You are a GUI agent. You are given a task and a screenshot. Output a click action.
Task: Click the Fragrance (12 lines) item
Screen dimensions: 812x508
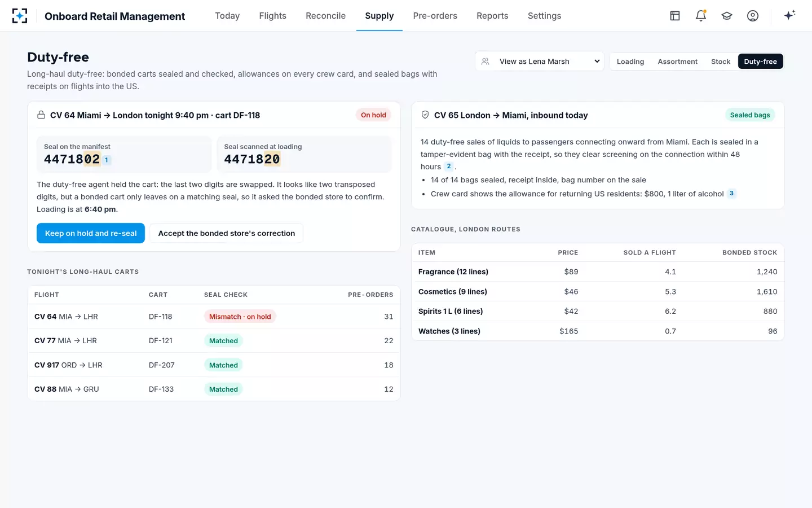coord(453,271)
